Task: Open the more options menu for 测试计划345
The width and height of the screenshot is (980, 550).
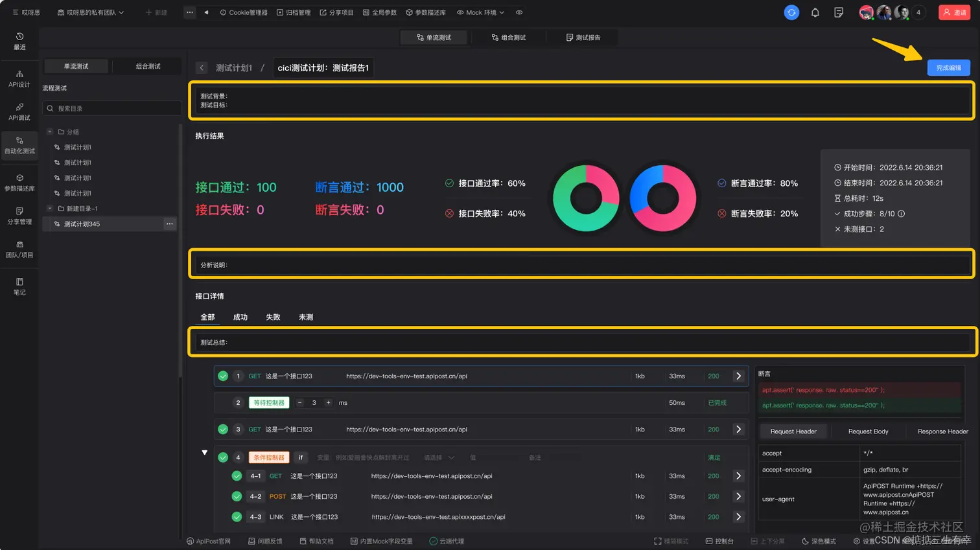Action: (x=170, y=224)
